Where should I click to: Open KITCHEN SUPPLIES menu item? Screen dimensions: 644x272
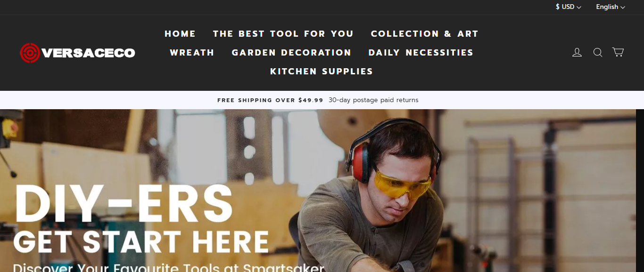[x=322, y=72]
